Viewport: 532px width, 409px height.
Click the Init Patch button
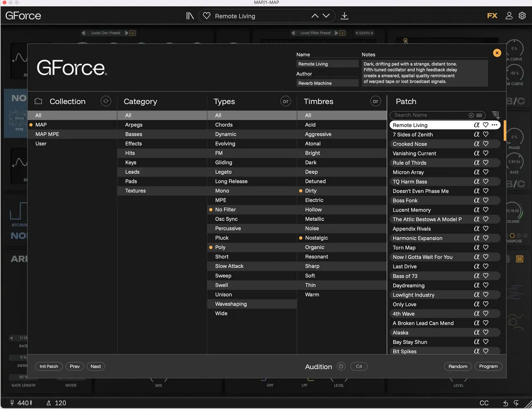(x=49, y=366)
